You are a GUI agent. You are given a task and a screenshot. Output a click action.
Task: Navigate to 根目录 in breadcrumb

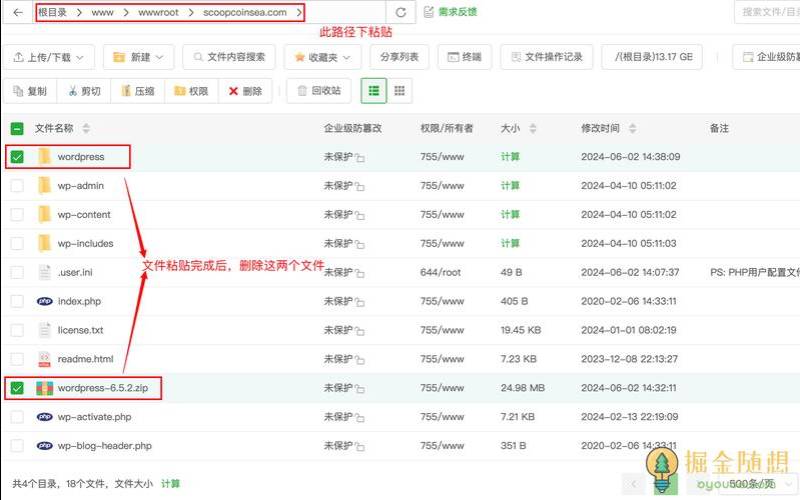(53, 12)
